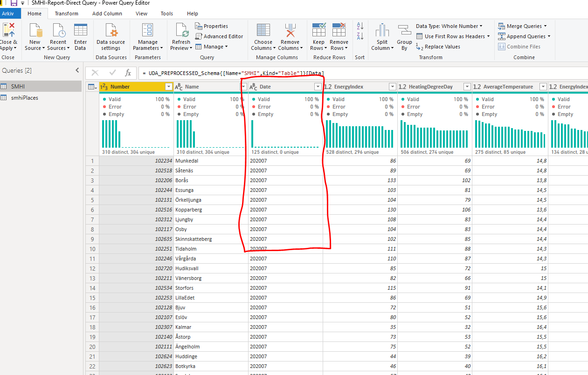Click the Hudiksvall cell
Image resolution: width=588 pixels, height=375 pixels.
pos(211,268)
